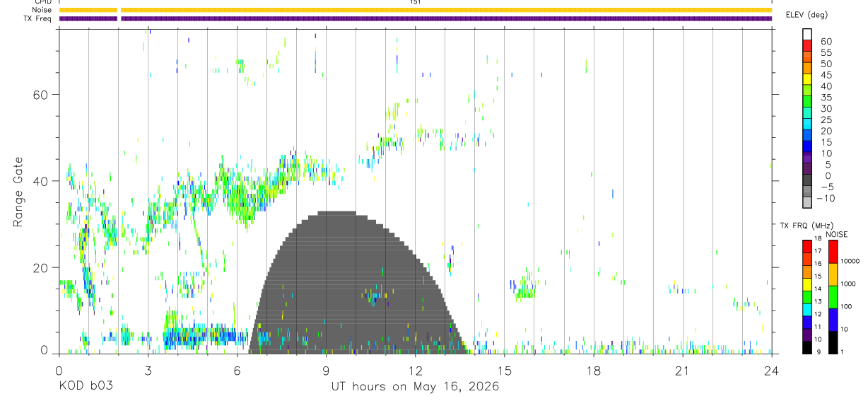Pick the green NOISE band near 100

pyautogui.click(x=833, y=296)
